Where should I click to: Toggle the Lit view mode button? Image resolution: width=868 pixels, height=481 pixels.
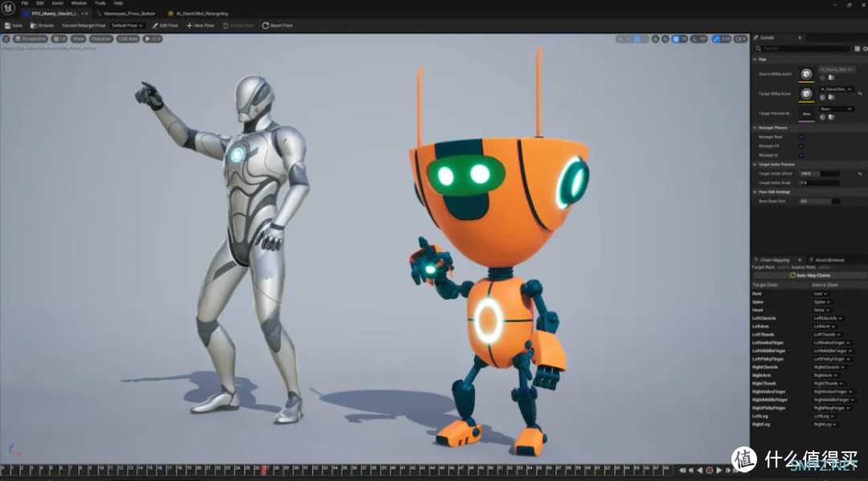tap(59, 39)
